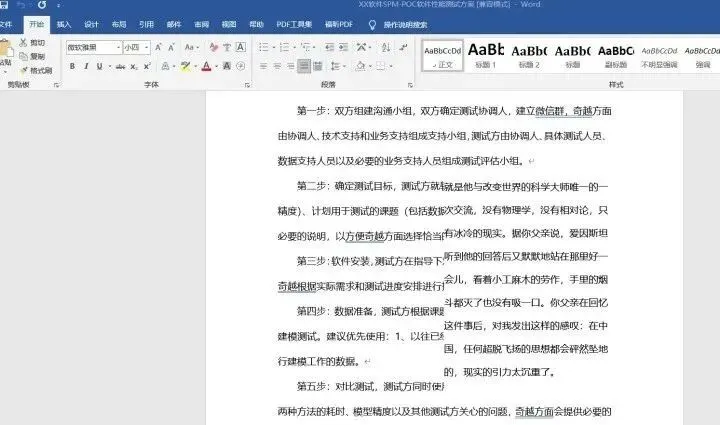Click the text effects outlined A icon
Viewport: 720px width, 425px height.
point(165,67)
